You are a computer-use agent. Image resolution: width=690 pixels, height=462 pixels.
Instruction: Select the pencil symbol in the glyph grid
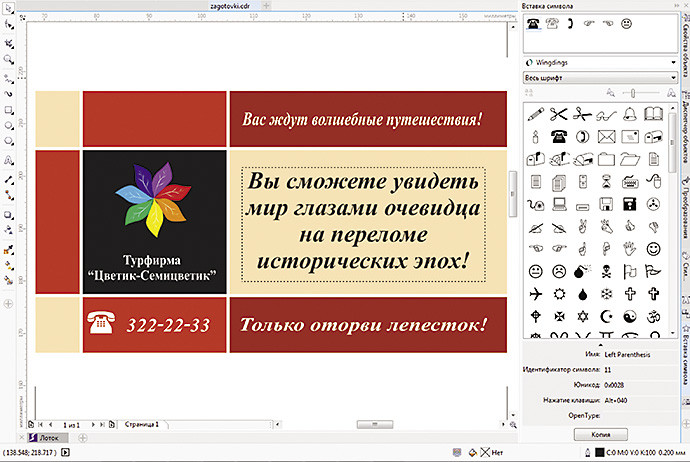[536, 114]
